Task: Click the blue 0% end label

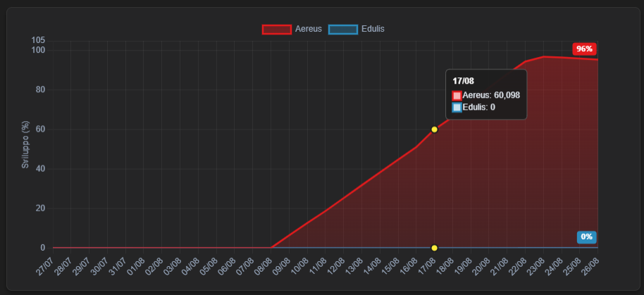Action: pos(586,237)
